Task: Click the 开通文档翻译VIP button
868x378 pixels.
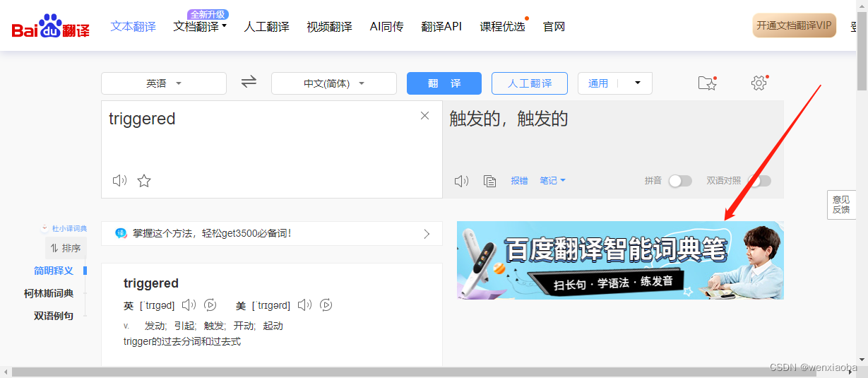Action: tap(795, 25)
